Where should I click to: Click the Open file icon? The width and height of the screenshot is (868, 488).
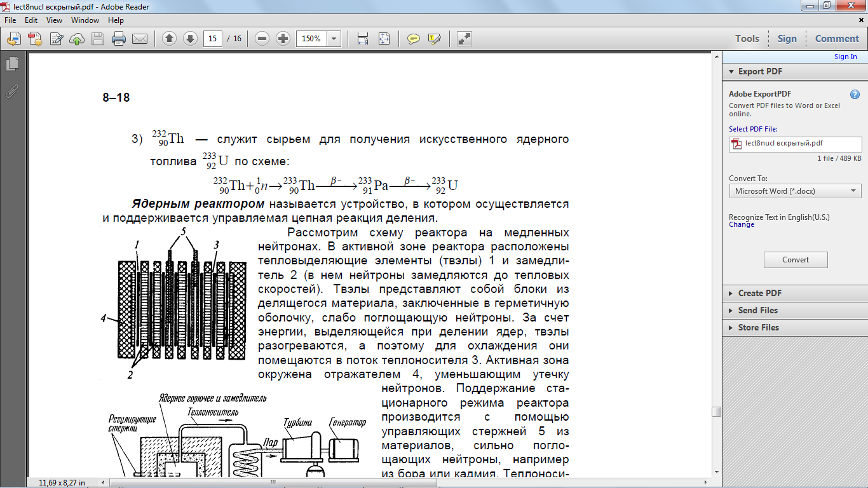click(x=13, y=39)
